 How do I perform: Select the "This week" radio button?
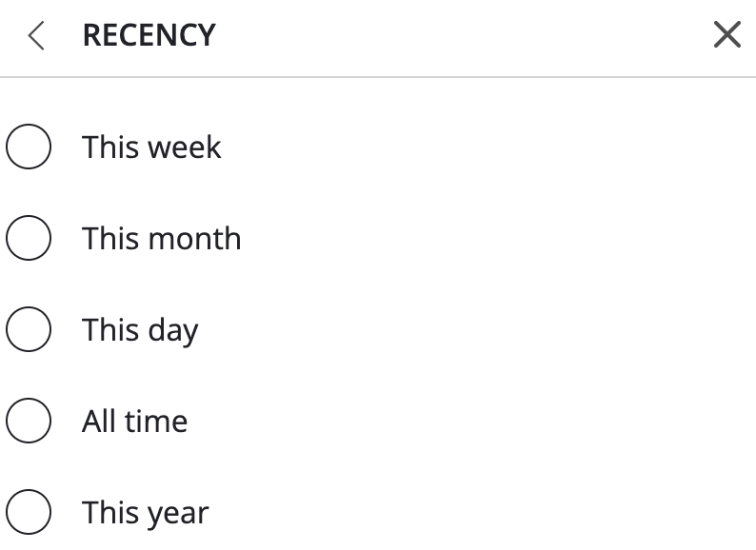[29, 147]
